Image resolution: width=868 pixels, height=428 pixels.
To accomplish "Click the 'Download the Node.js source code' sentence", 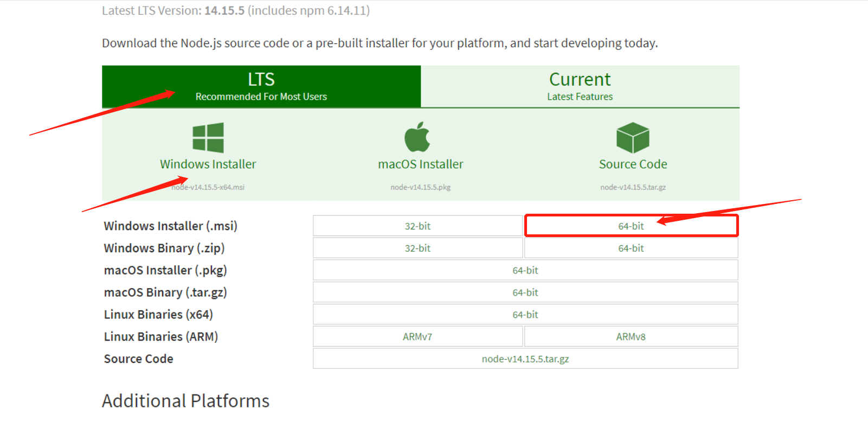I will (x=380, y=43).
